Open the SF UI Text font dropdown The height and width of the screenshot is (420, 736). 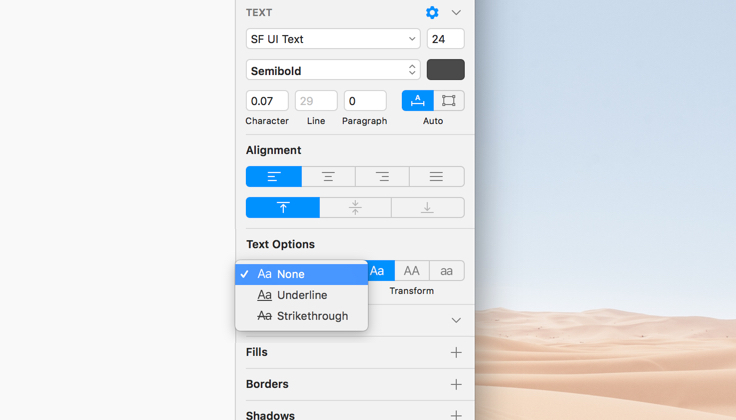(x=333, y=39)
